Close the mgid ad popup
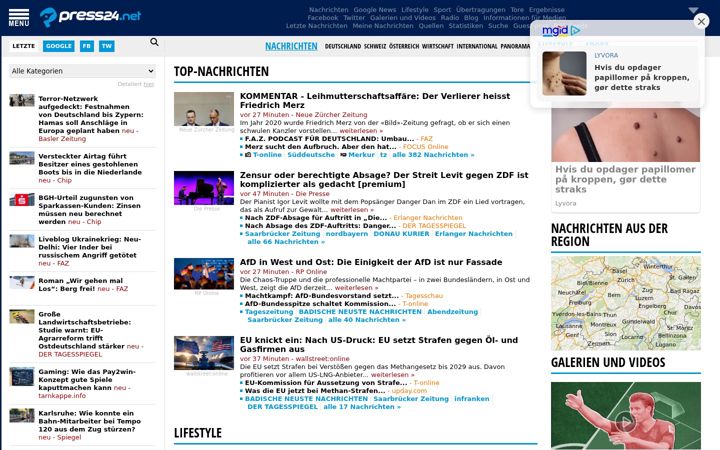This screenshot has width=720, height=450. [701, 21]
